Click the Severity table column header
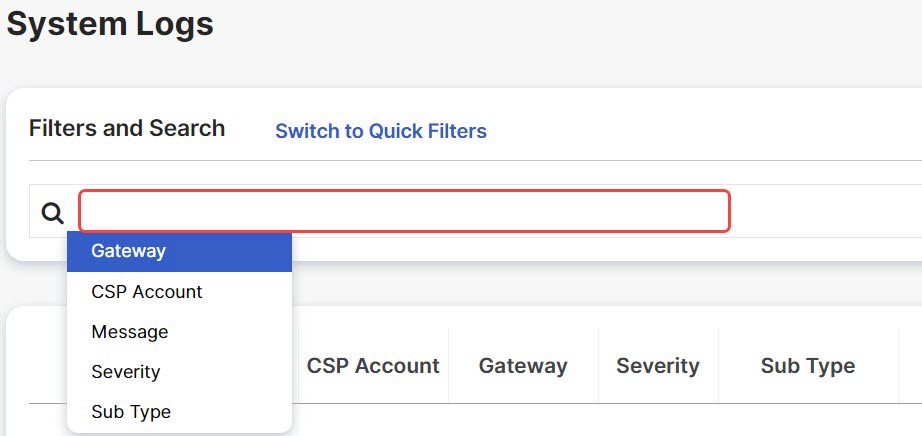922x436 pixels. click(658, 365)
